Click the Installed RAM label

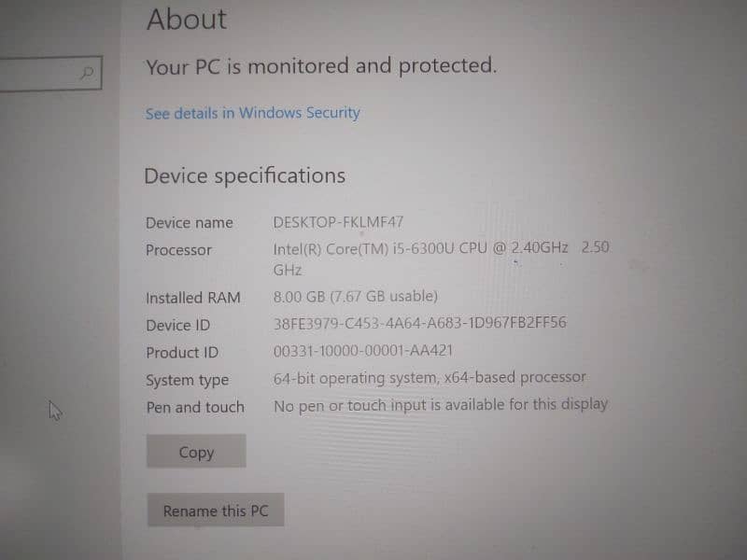tap(192, 298)
